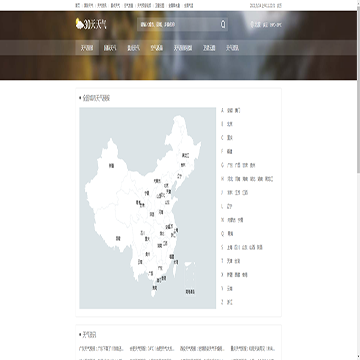Select 新疆 on the China map

(111, 165)
